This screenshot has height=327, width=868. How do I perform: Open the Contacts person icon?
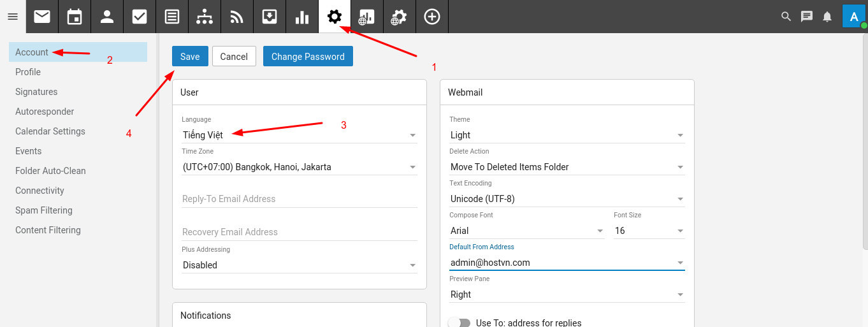point(107,17)
